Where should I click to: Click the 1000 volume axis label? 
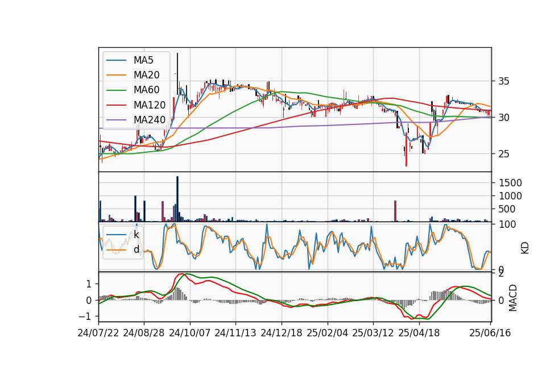click(510, 196)
